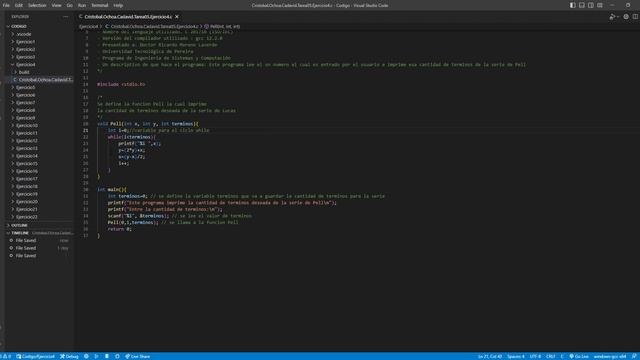Open the Go menu

click(x=69, y=5)
